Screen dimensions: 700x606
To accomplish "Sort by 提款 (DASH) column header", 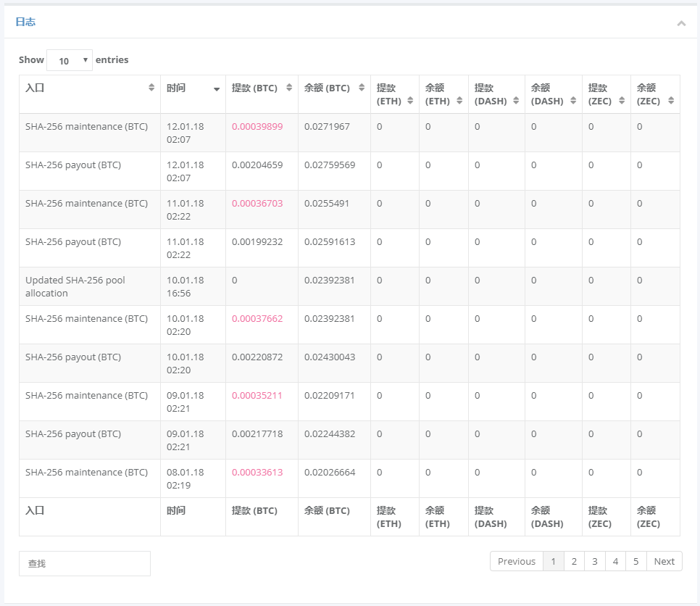I will [x=496, y=94].
